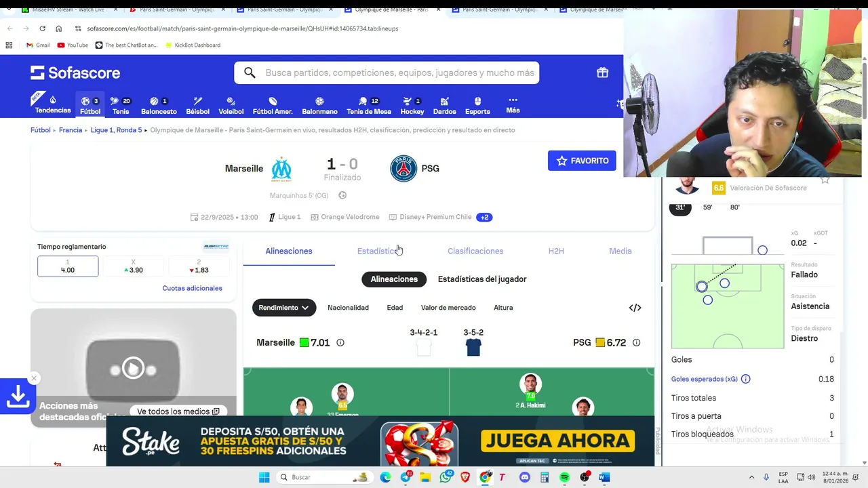Click the Francia breadcrumb link

coord(71,130)
